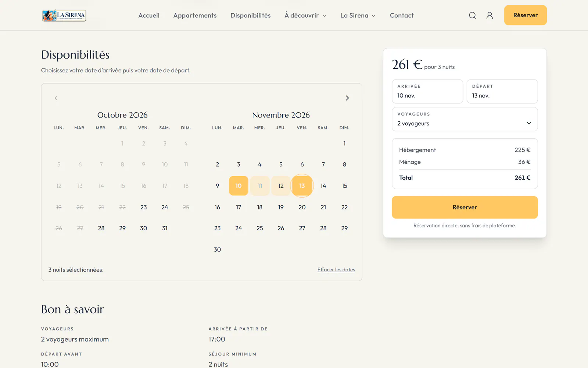This screenshot has height=368, width=588.
Task: Open the Disponibilités menu item
Action: tap(251, 15)
